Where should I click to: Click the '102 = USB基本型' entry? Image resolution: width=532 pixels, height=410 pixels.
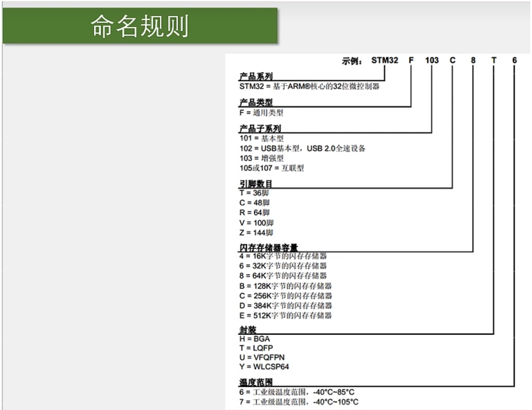pyautogui.click(x=302, y=148)
